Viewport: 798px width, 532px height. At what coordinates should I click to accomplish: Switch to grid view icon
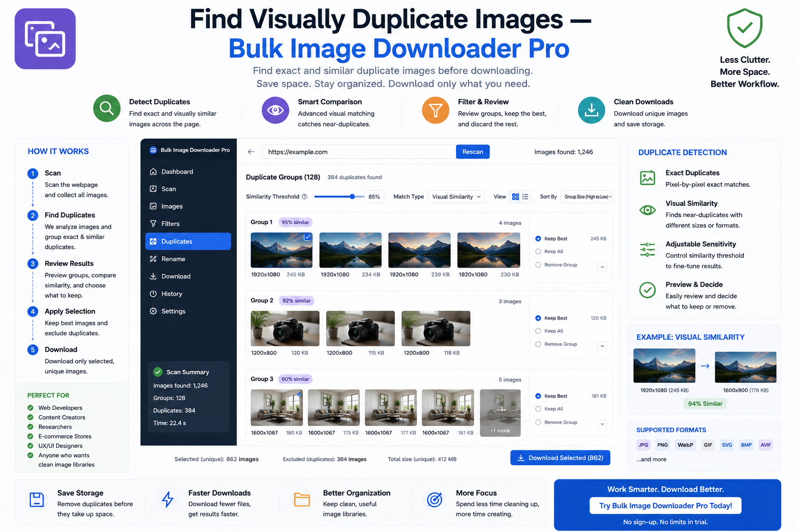tap(515, 197)
